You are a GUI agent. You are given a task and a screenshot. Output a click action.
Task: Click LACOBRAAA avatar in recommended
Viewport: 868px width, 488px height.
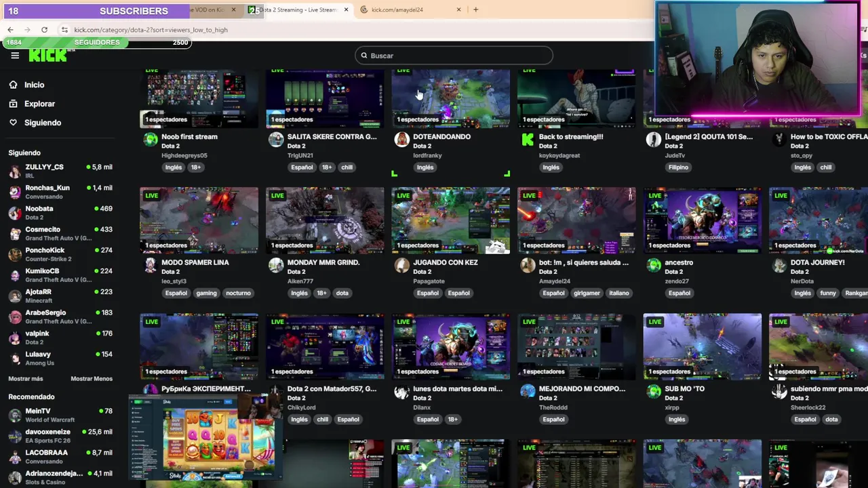(x=15, y=457)
